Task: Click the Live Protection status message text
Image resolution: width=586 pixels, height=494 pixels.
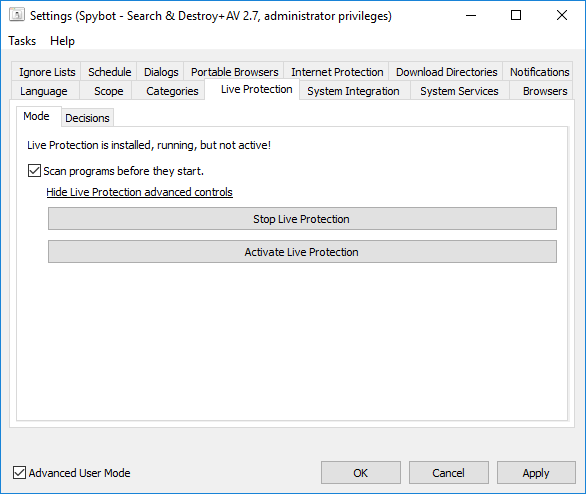Action: click(149, 145)
